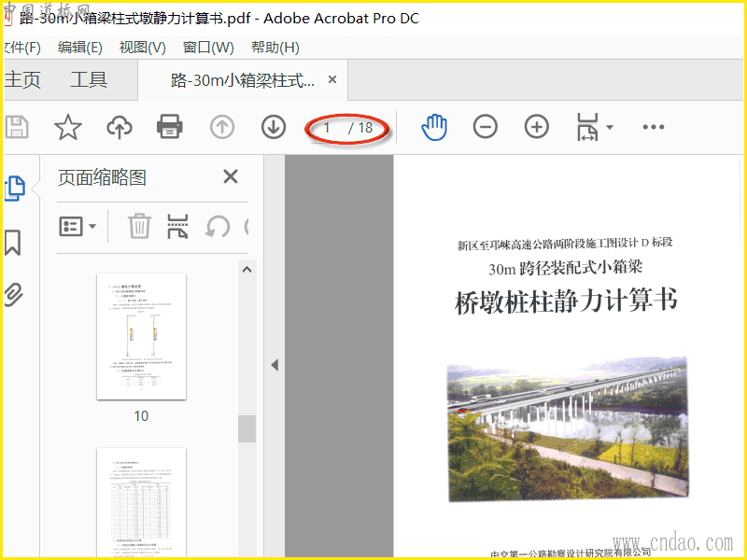This screenshot has width=747, height=560.
Task: Show more tools with ellipsis icon
Action: (x=653, y=127)
